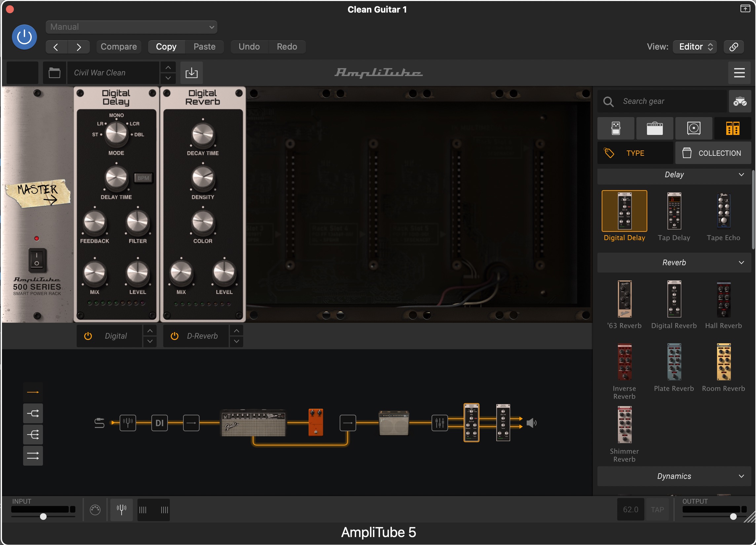Click the Undo button
The image size is (756, 545).
(x=249, y=47)
